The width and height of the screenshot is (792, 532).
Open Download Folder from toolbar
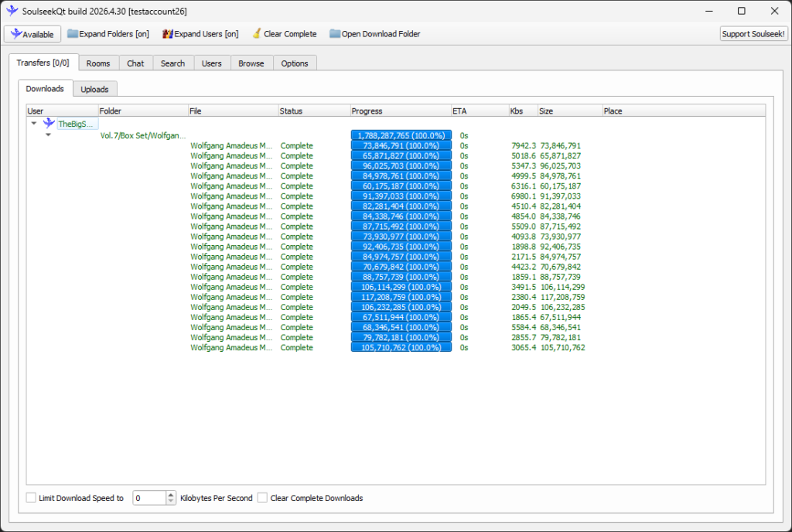pyautogui.click(x=375, y=34)
